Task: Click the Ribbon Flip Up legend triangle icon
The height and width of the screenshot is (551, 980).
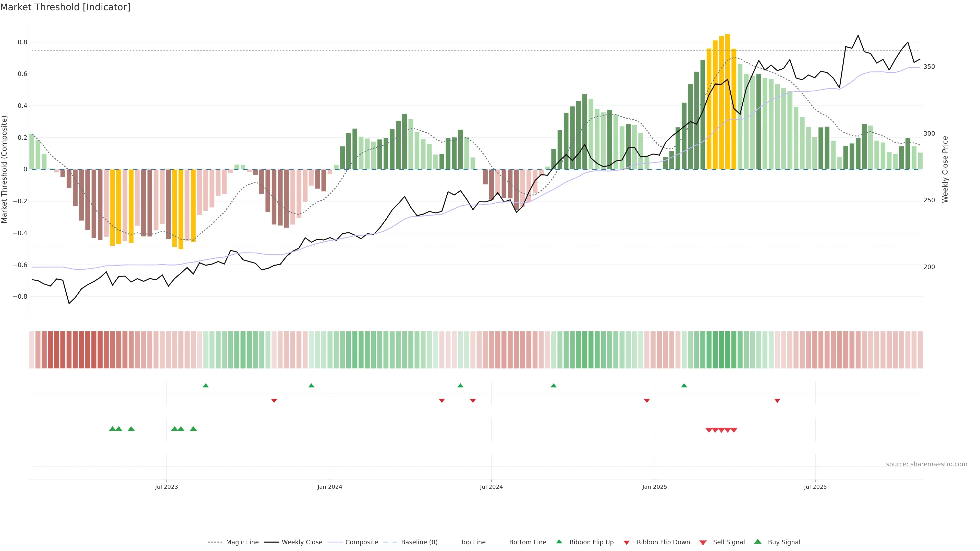Action: tap(559, 542)
